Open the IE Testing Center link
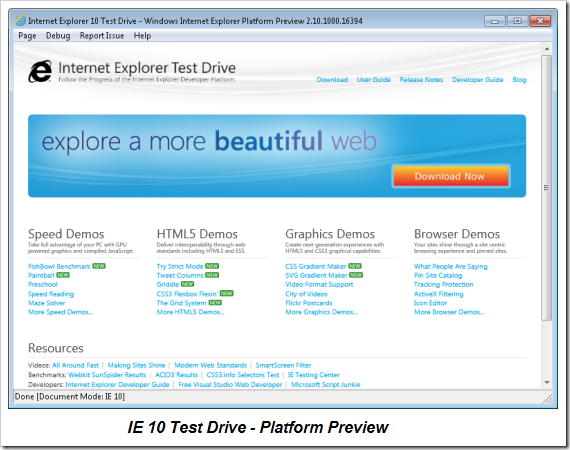 (x=314, y=375)
